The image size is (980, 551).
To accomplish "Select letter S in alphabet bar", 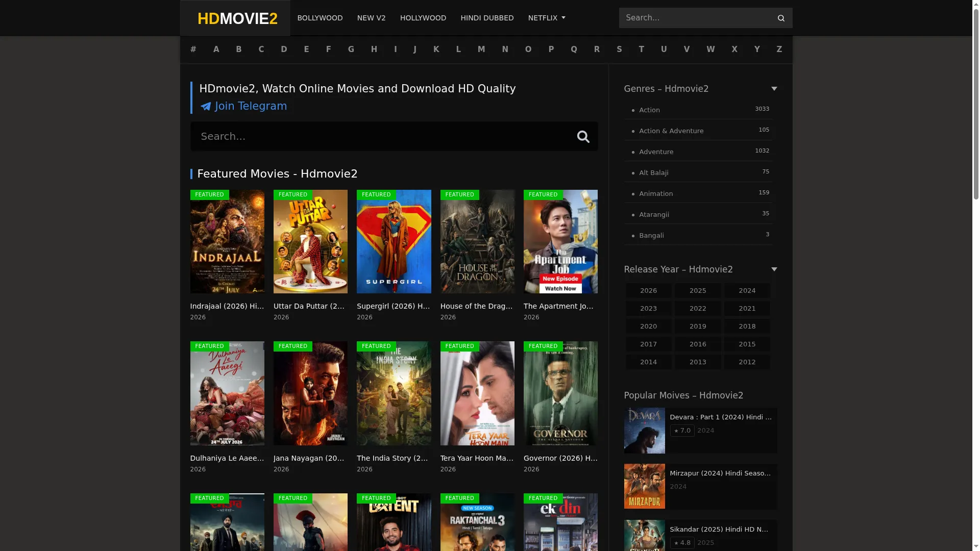I will pos(619,49).
